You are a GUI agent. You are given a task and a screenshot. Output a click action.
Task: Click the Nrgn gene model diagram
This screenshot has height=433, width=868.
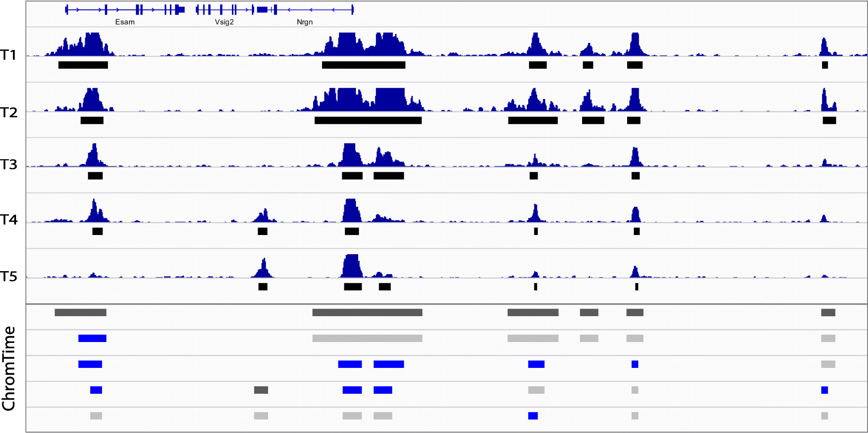click(x=305, y=9)
